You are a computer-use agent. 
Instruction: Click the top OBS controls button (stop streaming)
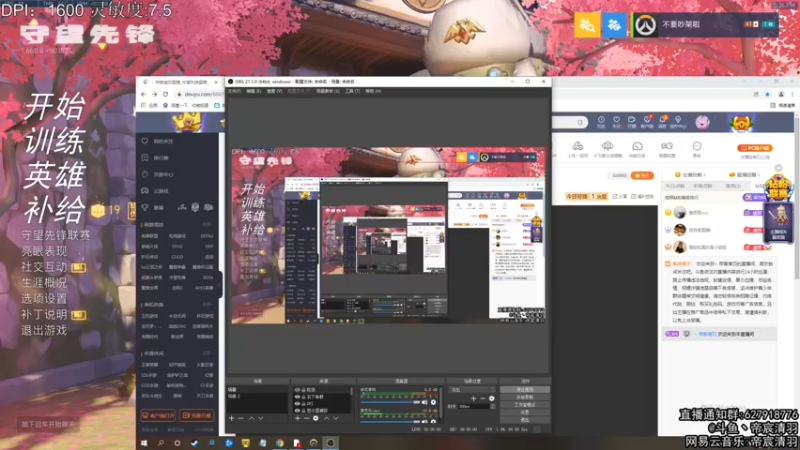[x=525, y=390]
